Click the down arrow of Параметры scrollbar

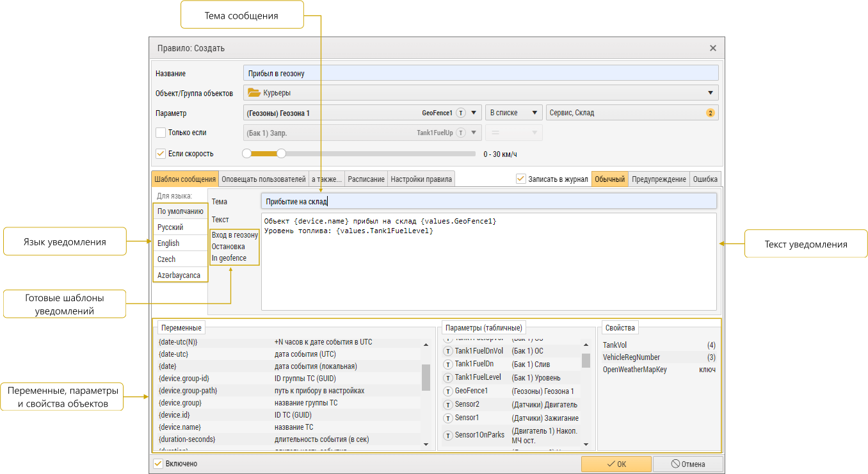click(x=586, y=443)
